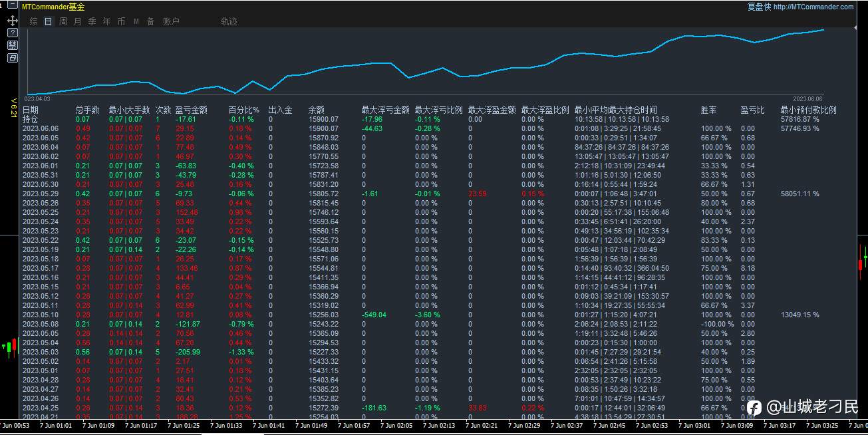Click the 禁 icon in left toolbar

pyautogui.click(x=13, y=45)
